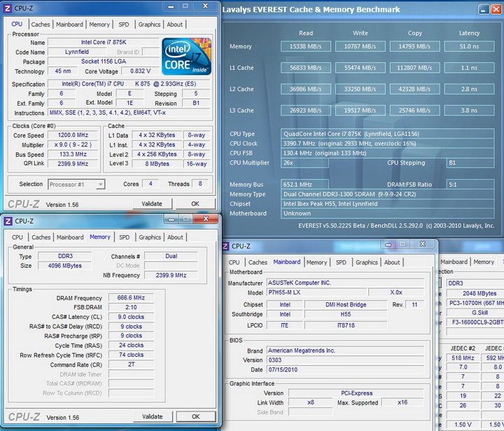Click the CPU-Z icon in Memory window title
The image size is (504, 431).
tap(8, 221)
